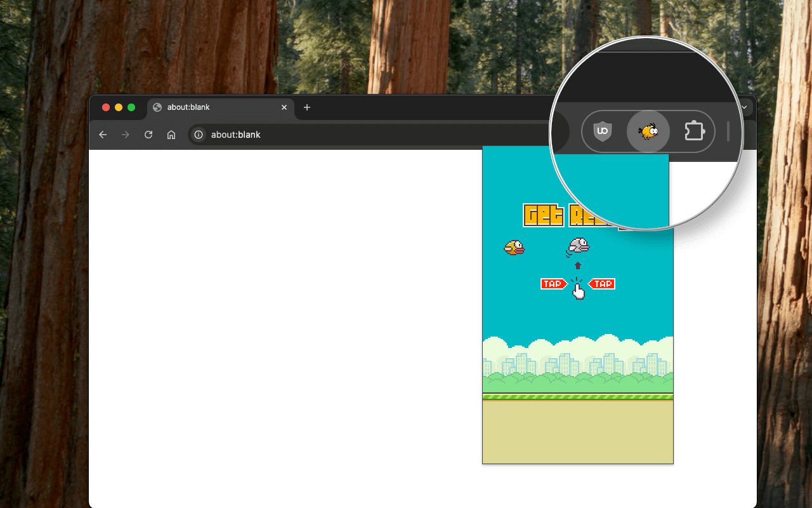Reload the about:blank page
This screenshot has height=508, width=812.
[x=148, y=135]
